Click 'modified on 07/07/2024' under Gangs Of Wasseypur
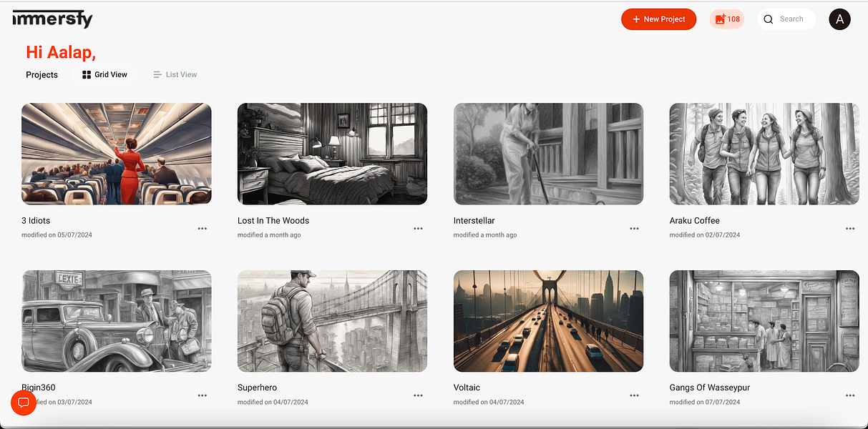This screenshot has width=868, height=429. click(x=705, y=402)
